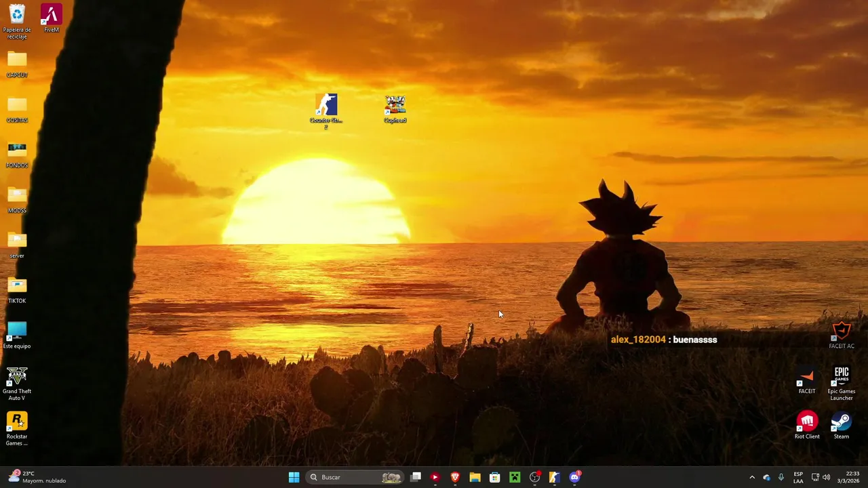The height and width of the screenshot is (488, 868).
Task: Switch to Counter-Strike 2 on the taskbar
Action: click(x=555, y=477)
